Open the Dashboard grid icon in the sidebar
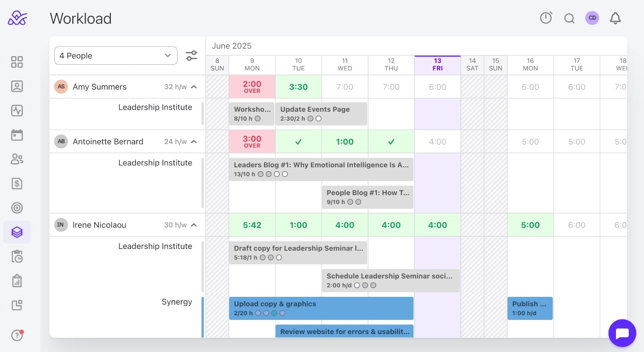This screenshot has height=352, width=644. (x=17, y=62)
